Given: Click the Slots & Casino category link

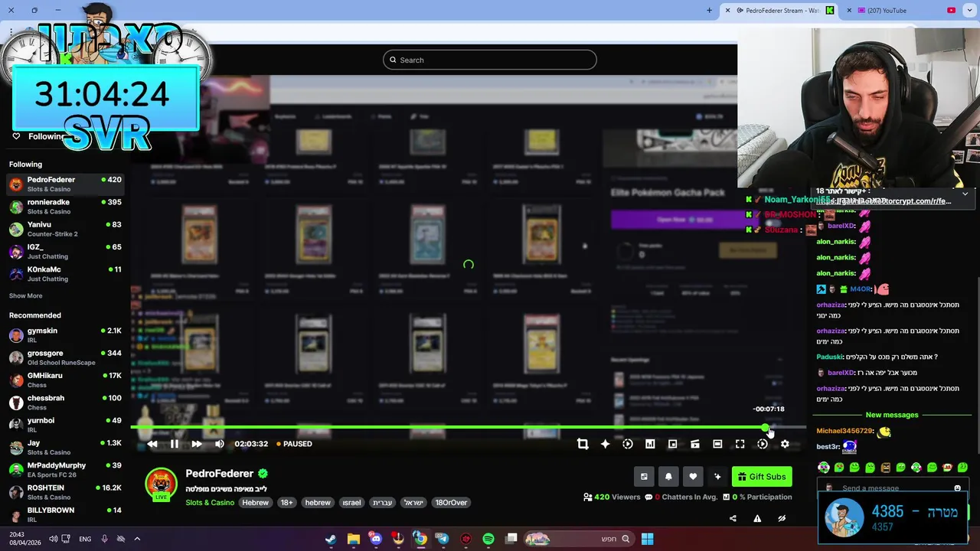Looking at the screenshot, I should click(x=210, y=503).
